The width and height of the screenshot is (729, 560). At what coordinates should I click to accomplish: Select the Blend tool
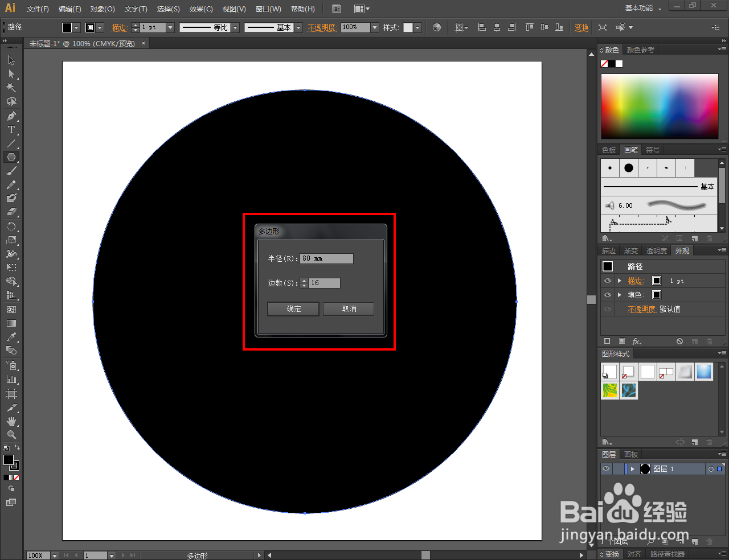point(11,351)
